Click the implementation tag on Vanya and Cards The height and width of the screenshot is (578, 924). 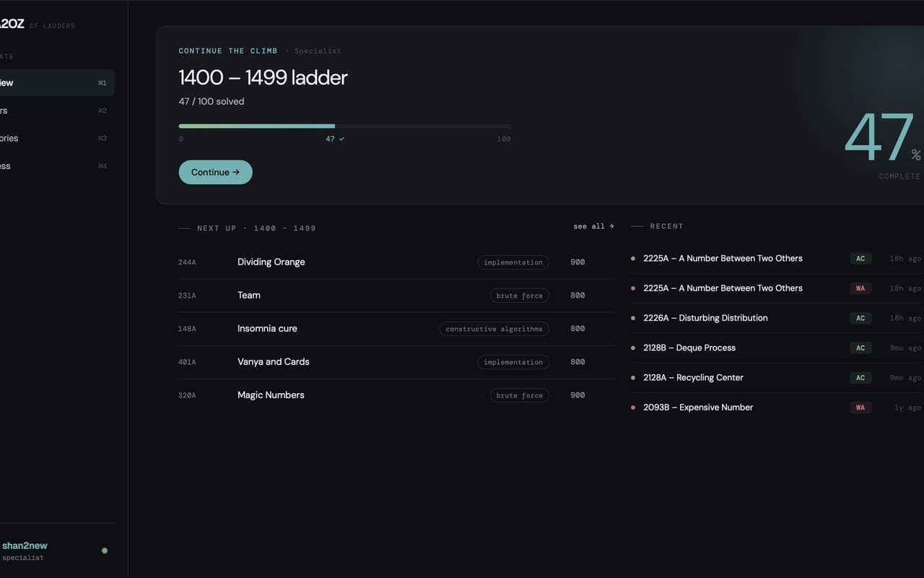(513, 362)
